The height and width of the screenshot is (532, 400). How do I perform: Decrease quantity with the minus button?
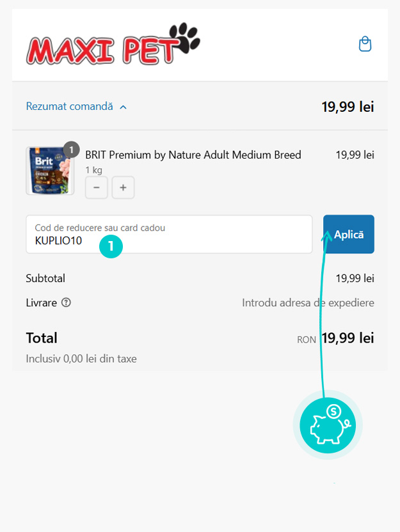97,188
